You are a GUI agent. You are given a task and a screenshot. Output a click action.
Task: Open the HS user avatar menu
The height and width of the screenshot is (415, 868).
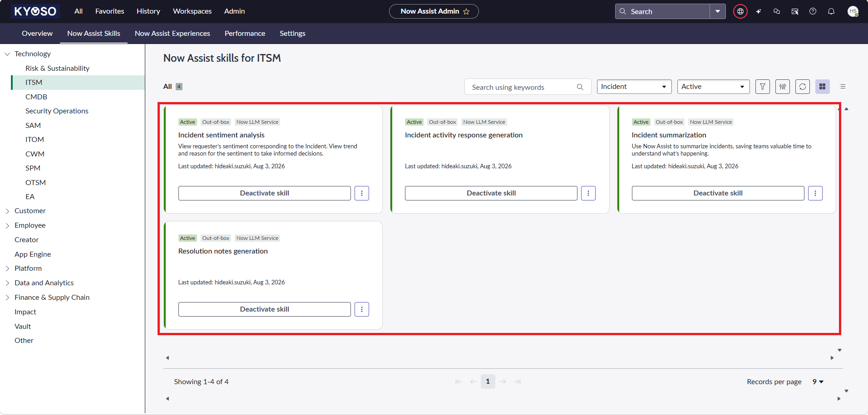(x=853, y=11)
